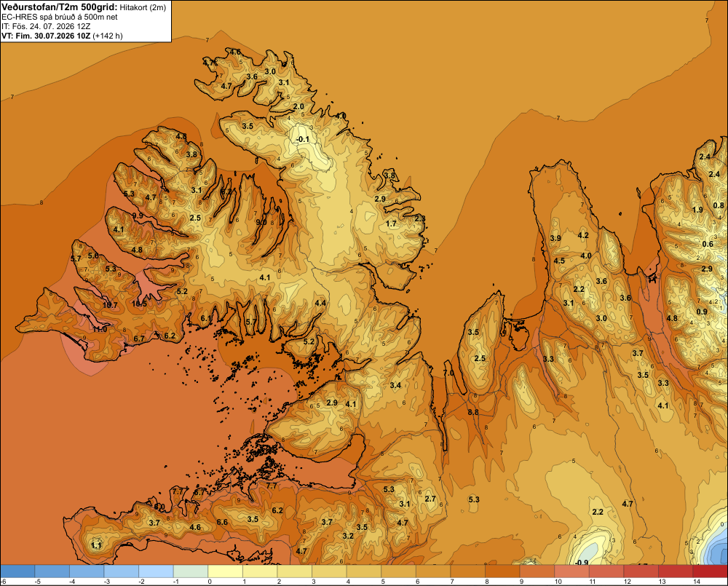Click the 10.7 temperature label

tap(110, 305)
